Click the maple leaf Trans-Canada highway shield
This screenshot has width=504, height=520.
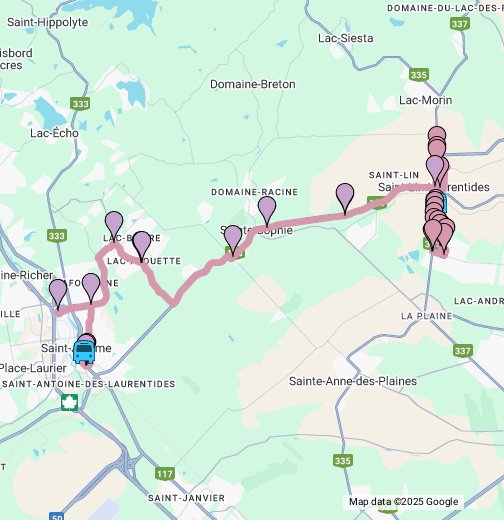tap(70, 402)
